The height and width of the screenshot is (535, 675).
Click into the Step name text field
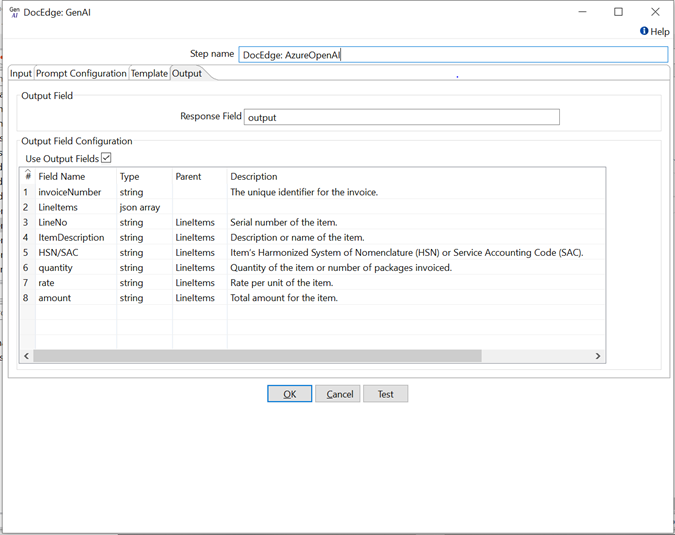452,55
